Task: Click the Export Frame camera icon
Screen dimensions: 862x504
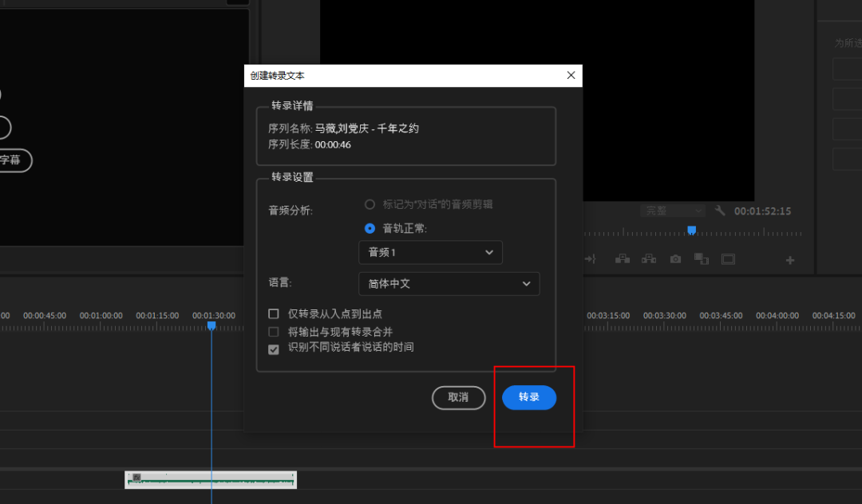Action: tap(675, 259)
